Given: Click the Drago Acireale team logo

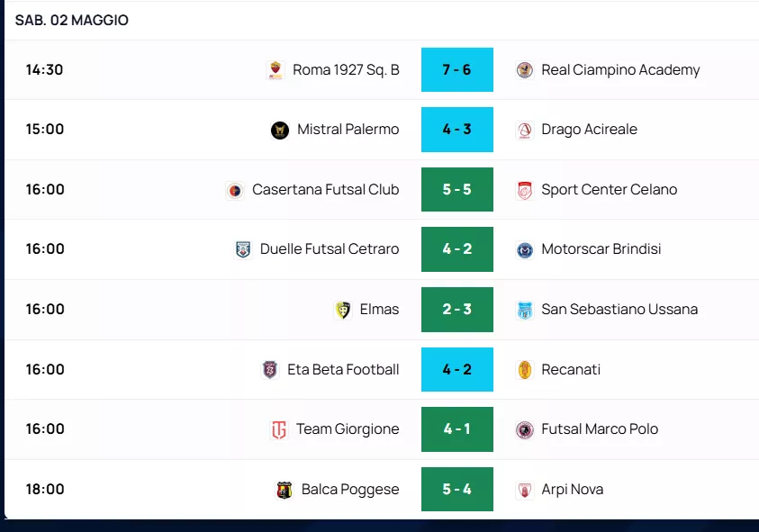Looking at the screenshot, I should (x=525, y=130).
